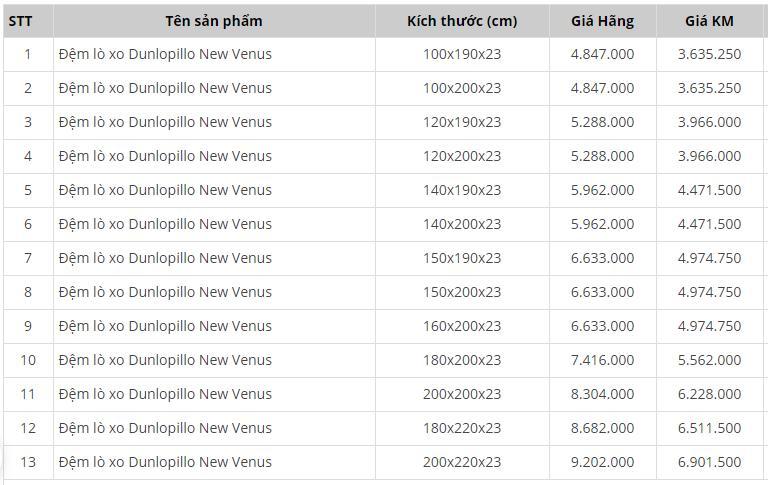Select the 160x200x23 size cell
Image resolution: width=768 pixels, height=485 pixels.
(462, 326)
